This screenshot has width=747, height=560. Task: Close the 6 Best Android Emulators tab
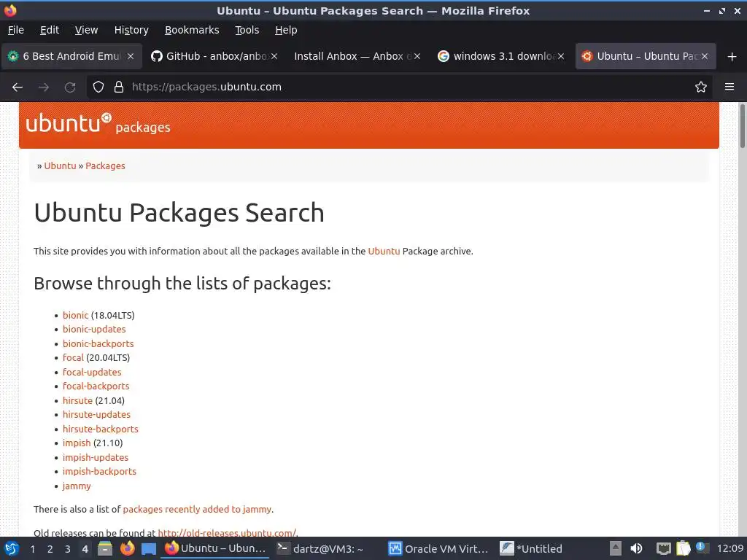(x=131, y=56)
